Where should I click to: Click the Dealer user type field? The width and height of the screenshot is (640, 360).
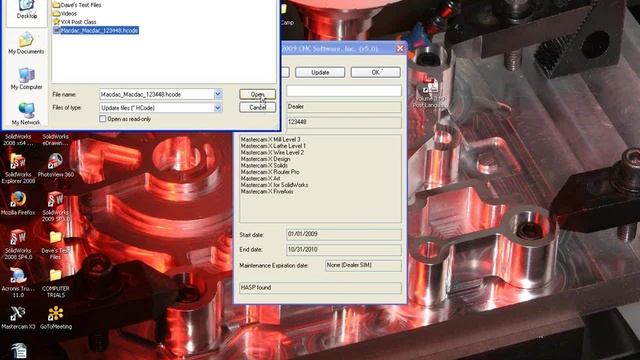344,107
